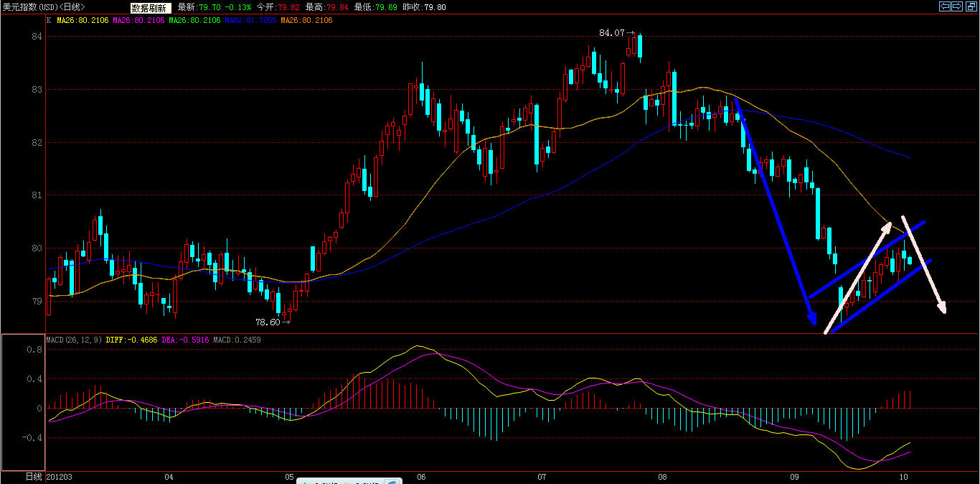Click the 08 month on the time axis
The width and height of the screenshot is (980, 484).
point(662,477)
